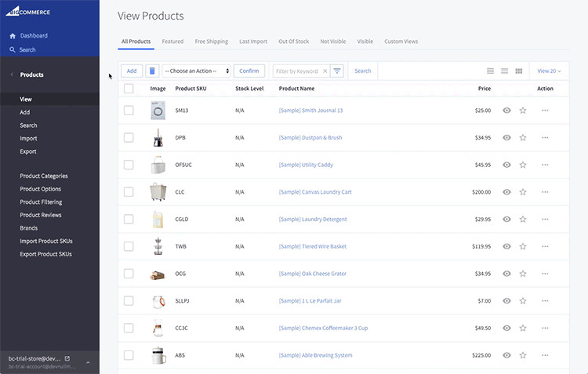Open action menu for Dustpan & Brush

click(545, 138)
